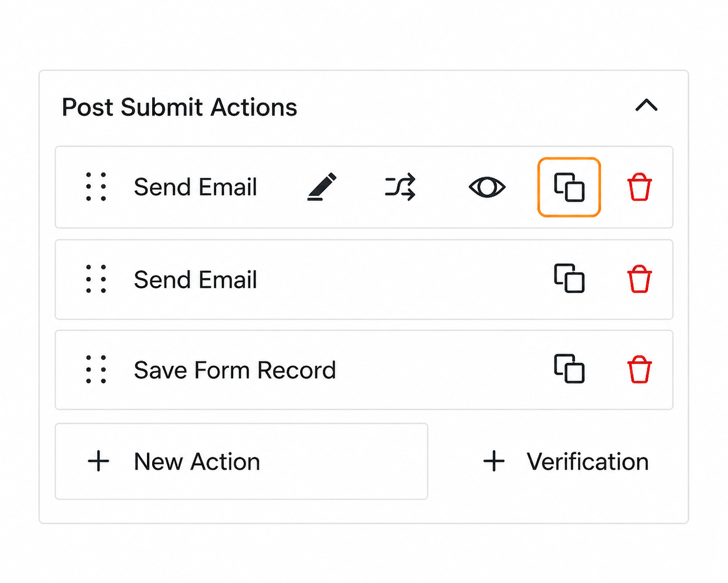Delete the second Send Email action
The height and width of the screenshot is (583, 728).
pyautogui.click(x=639, y=279)
